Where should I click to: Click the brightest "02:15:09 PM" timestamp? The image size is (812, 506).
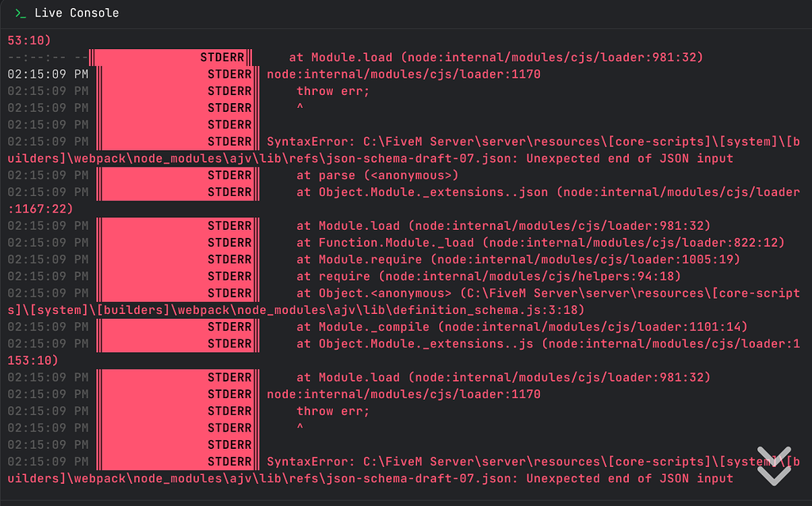(x=48, y=74)
